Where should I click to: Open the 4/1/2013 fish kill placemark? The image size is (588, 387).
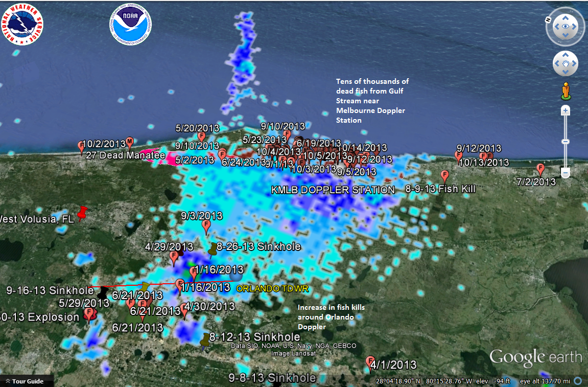(x=371, y=362)
